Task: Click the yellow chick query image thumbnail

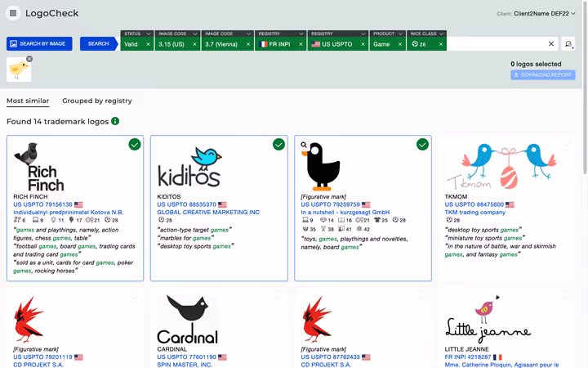Action: coord(19,70)
